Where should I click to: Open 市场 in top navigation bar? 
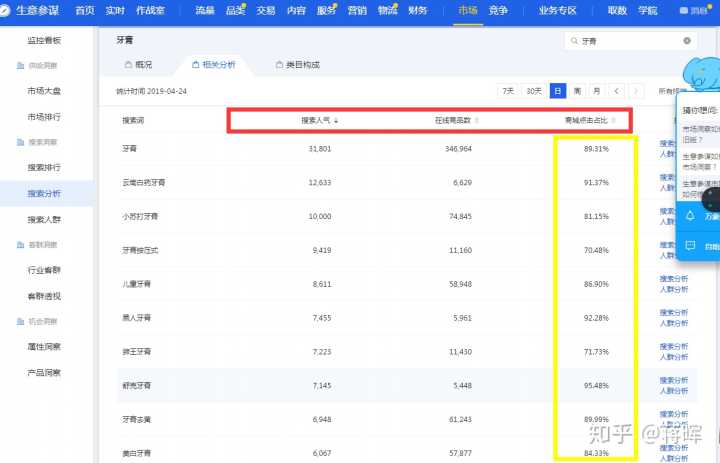(x=467, y=10)
